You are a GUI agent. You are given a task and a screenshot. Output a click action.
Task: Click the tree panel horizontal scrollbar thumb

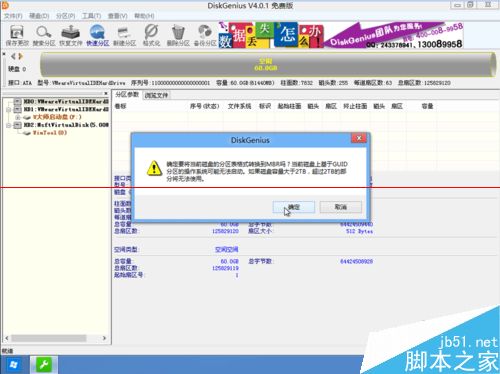click(x=49, y=338)
